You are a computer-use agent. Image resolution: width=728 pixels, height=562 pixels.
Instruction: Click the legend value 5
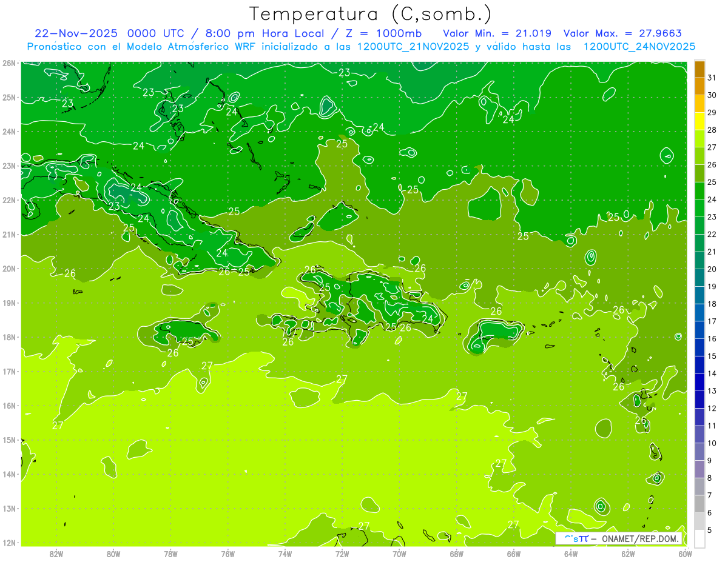tap(710, 530)
